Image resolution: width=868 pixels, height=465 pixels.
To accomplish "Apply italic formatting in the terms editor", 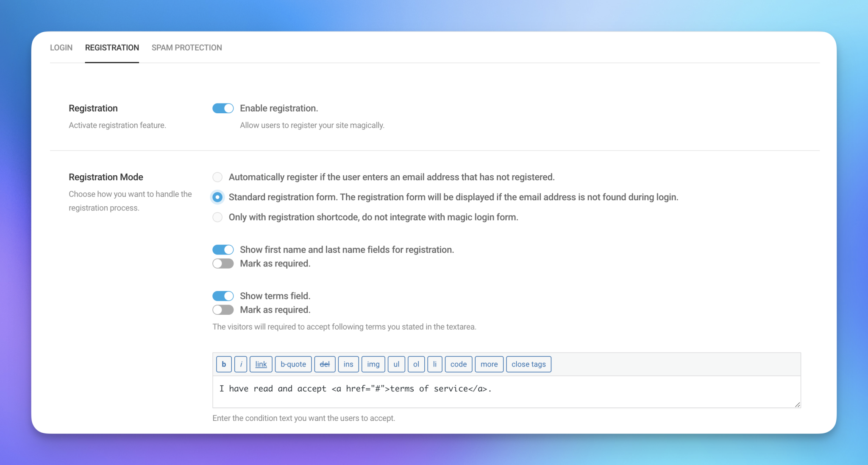I will [x=241, y=364].
